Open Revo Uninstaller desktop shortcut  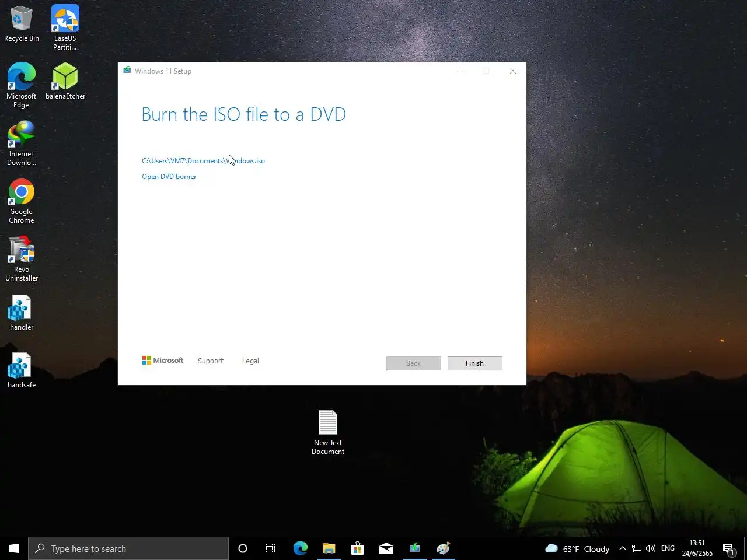tap(22, 258)
